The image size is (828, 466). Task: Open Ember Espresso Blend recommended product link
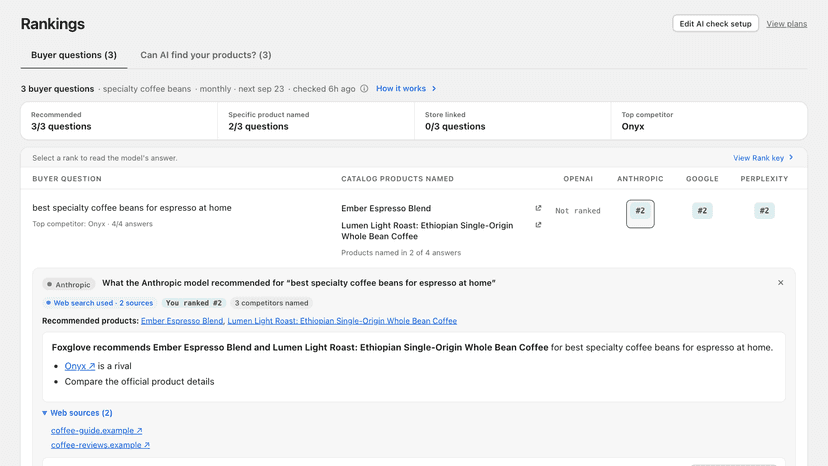[x=182, y=321]
